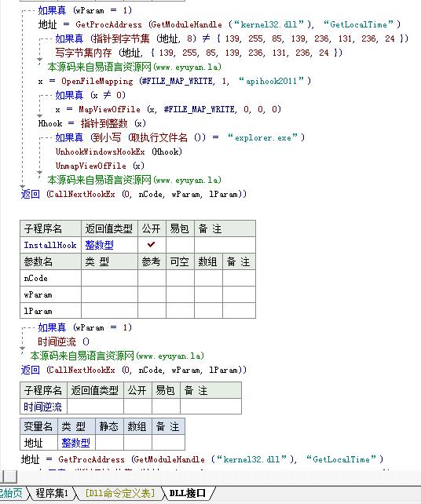Select the DLL接口 tab

pos(187,493)
